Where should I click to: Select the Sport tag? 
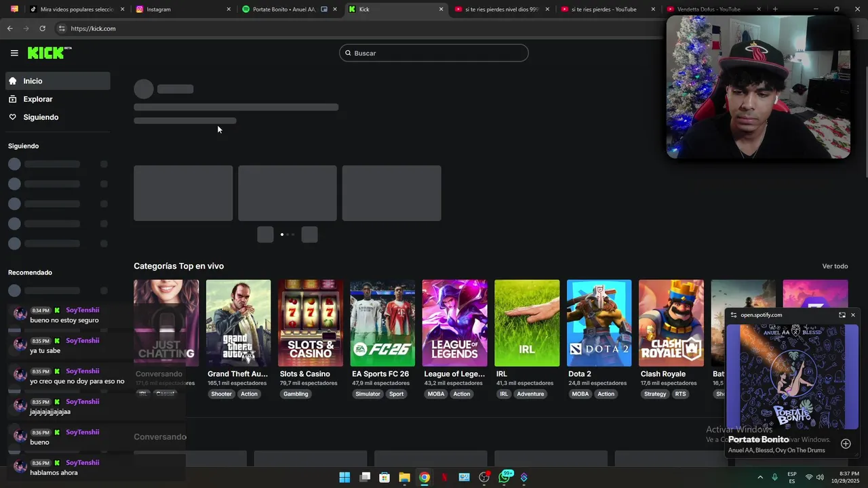click(397, 394)
